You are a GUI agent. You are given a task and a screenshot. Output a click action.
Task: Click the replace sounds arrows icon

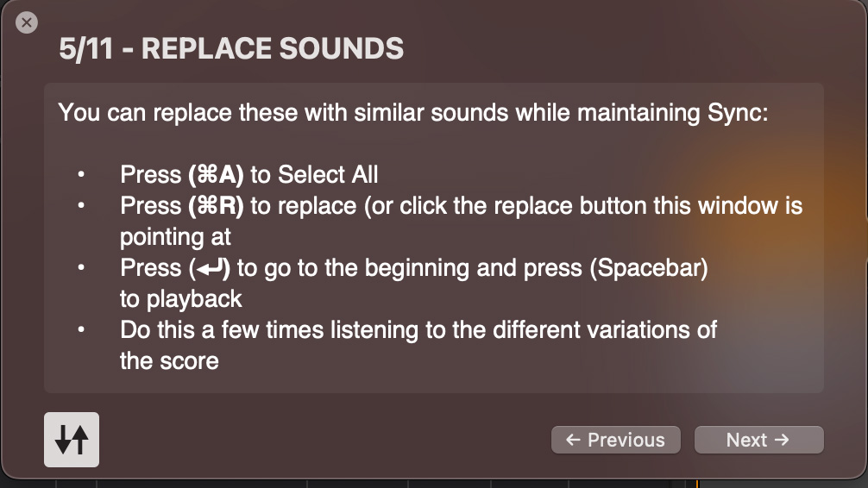(72, 440)
